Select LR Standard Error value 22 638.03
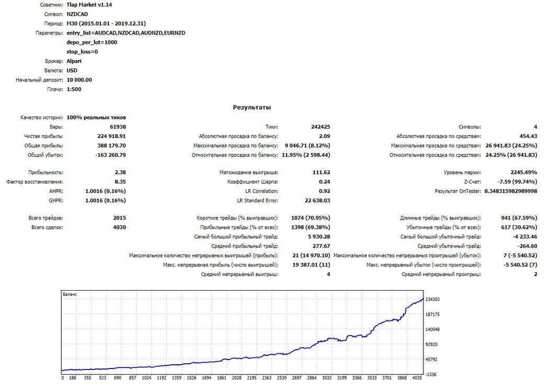The width and height of the screenshot is (550, 392). point(318,201)
